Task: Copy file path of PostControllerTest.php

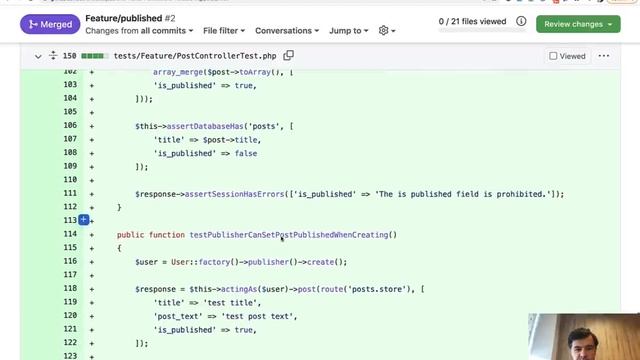Action: click(289, 56)
